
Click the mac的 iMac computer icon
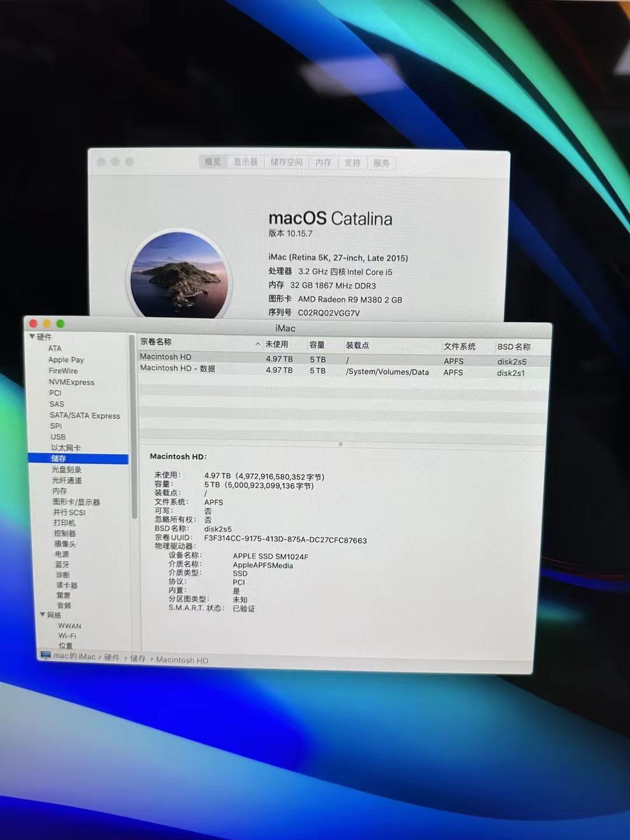coord(45,655)
